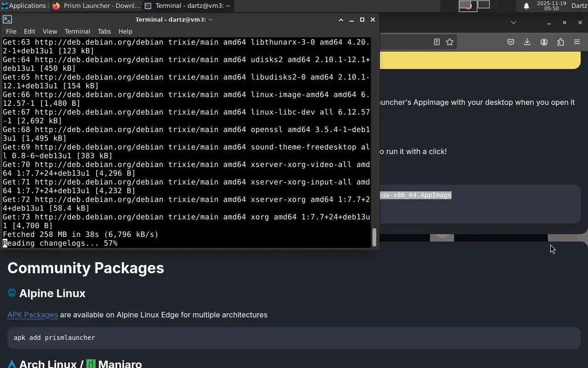The height and width of the screenshot is (368, 588).
Task: Click the highlighted AppImage filename text
Action: (x=416, y=195)
